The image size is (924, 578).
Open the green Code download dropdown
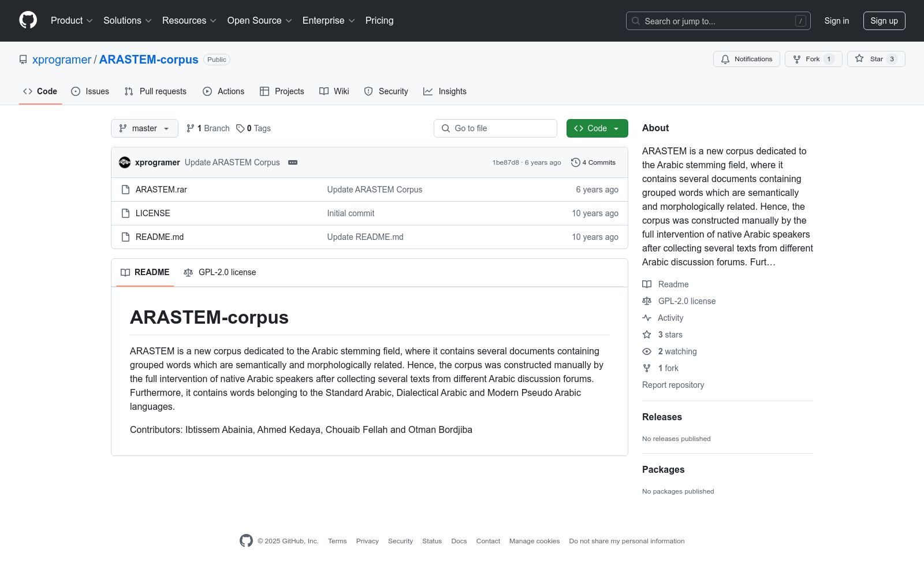pyautogui.click(x=597, y=128)
